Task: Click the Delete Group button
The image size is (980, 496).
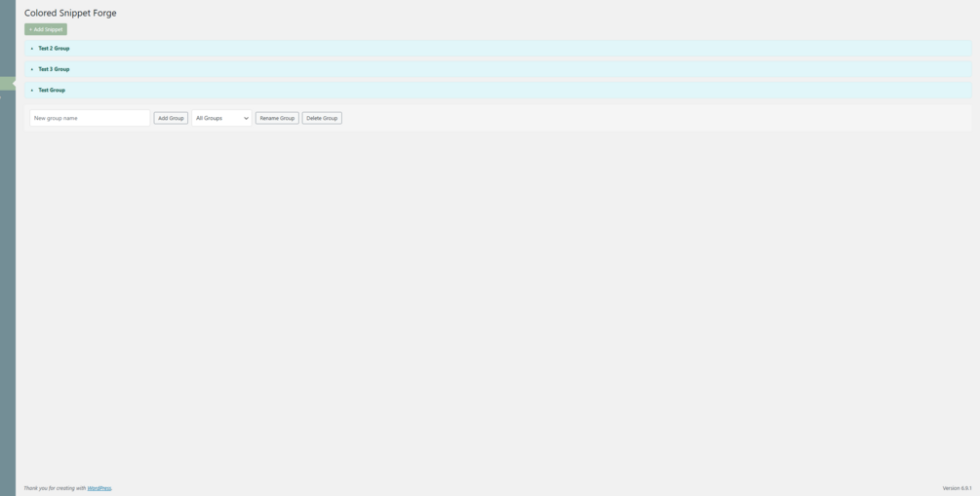Action: click(x=322, y=118)
